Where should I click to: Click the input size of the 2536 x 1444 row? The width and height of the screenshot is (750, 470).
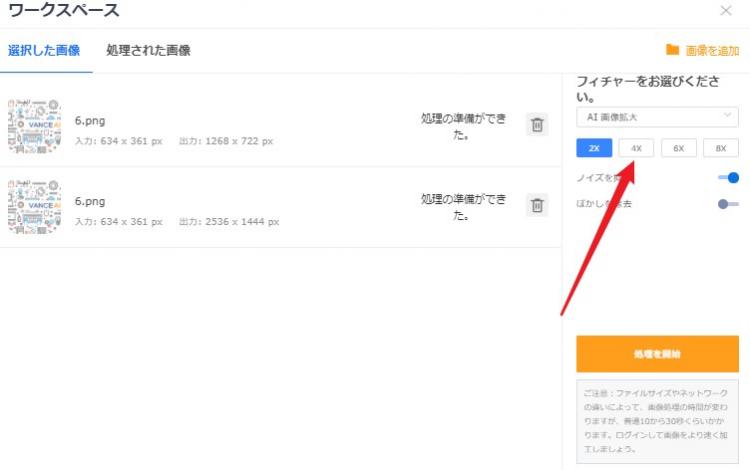(x=119, y=222)
